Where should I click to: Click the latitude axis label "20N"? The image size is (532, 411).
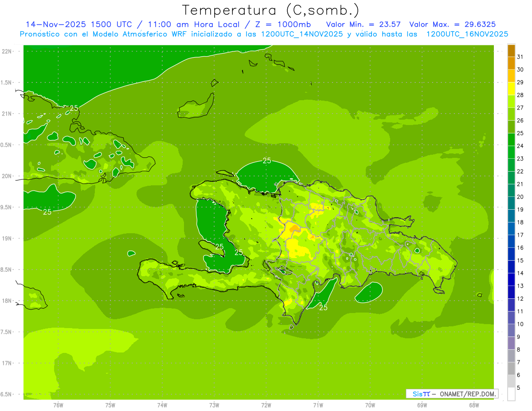point(8,176)
